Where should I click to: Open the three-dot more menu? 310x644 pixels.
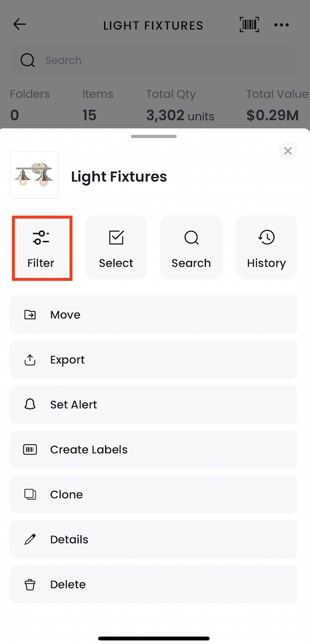(282, 25)
